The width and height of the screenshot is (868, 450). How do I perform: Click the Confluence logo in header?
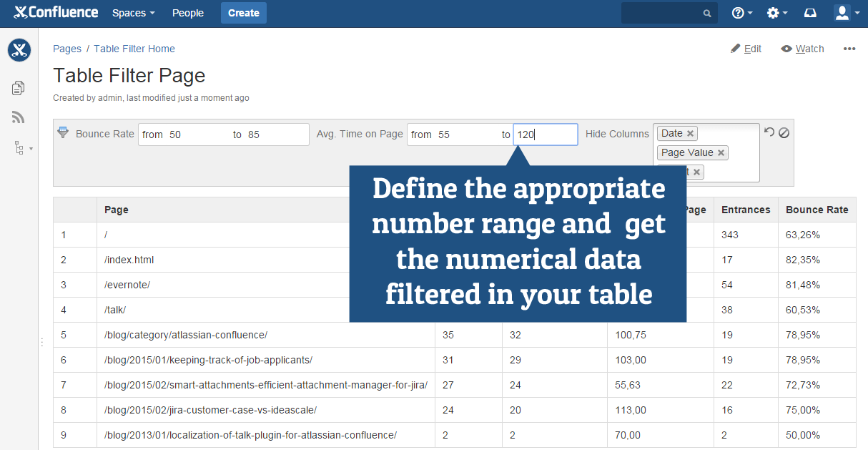tap(56, 13)
